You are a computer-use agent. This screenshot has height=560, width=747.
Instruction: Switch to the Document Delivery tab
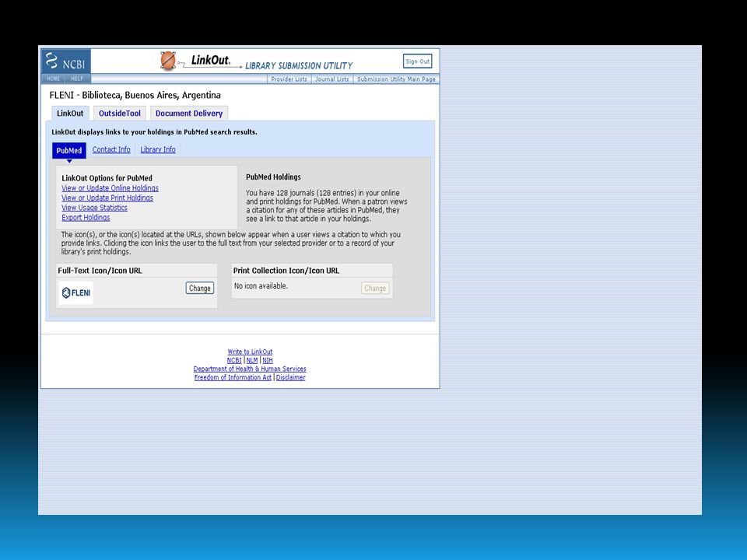click(188, 114)
